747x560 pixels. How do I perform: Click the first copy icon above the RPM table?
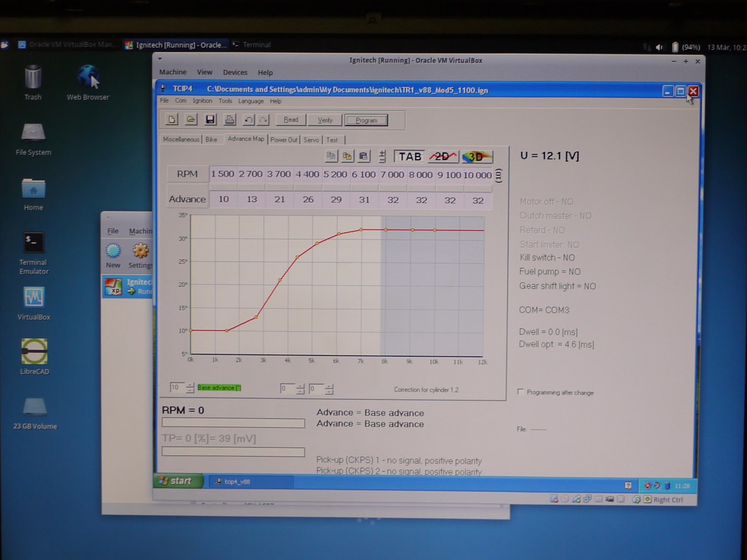[x=331, y=156]
